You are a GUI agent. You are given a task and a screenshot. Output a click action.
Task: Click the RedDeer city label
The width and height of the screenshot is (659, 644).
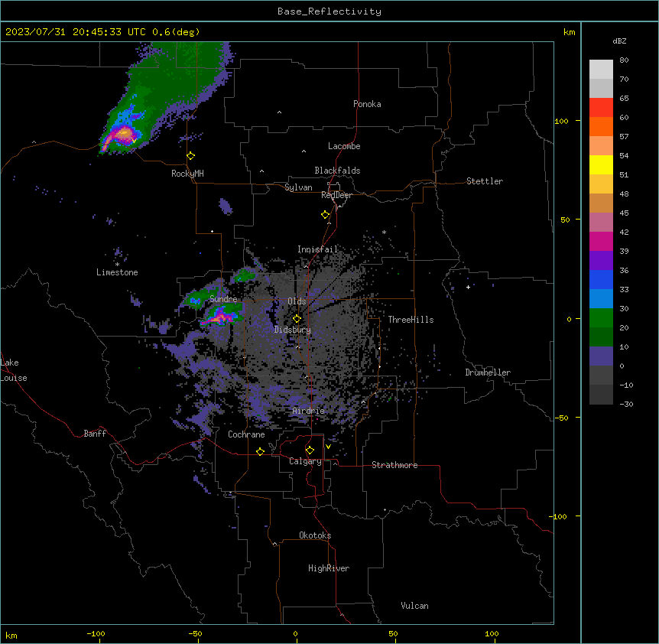coord(336,195)
